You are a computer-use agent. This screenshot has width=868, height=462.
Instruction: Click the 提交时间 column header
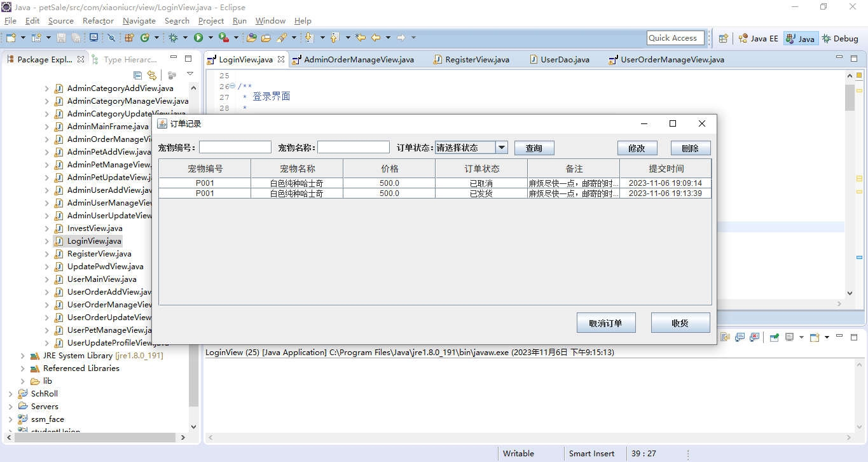coord(666,169)
